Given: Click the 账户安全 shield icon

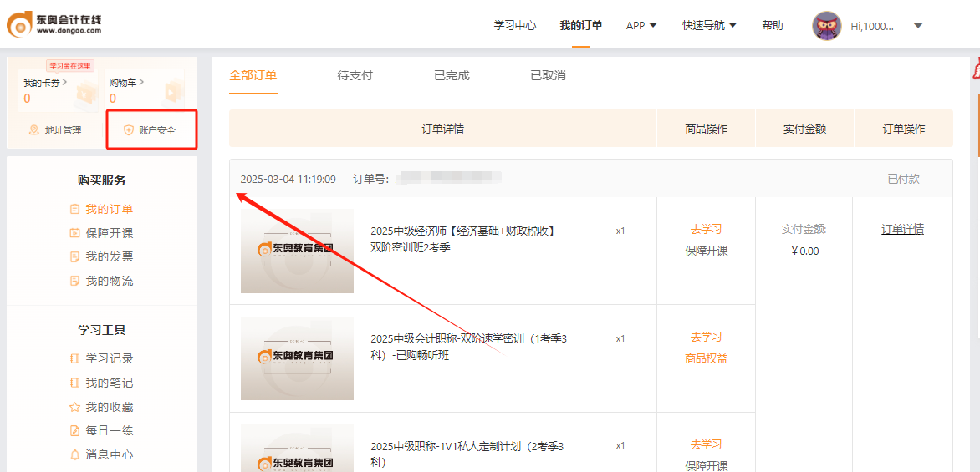Looking at the screenshot, I should [128, 130].
